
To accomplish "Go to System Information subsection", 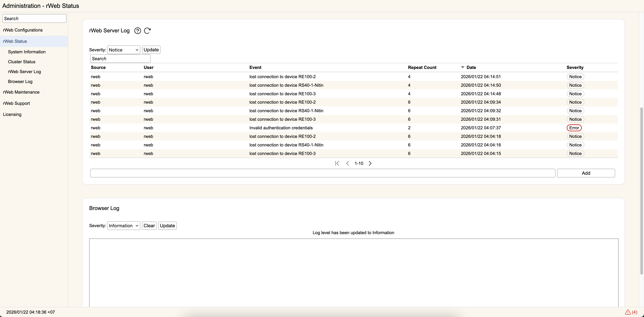I will tap(27, 52).
